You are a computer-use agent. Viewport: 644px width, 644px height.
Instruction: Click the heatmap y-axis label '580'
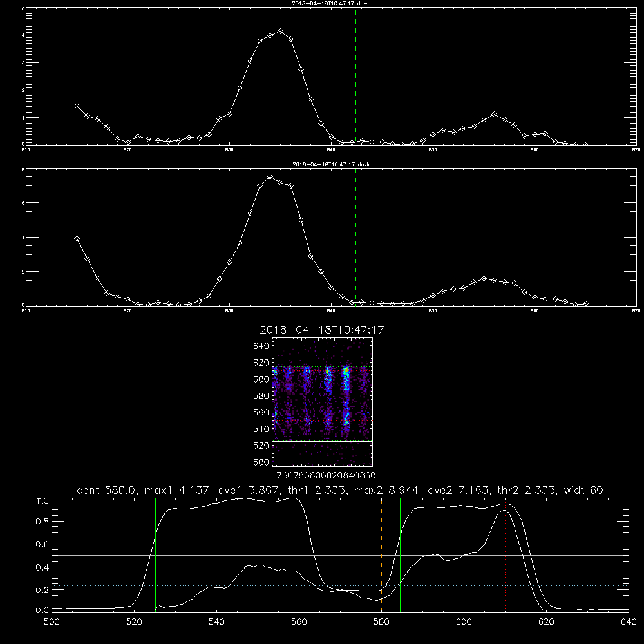261,395
